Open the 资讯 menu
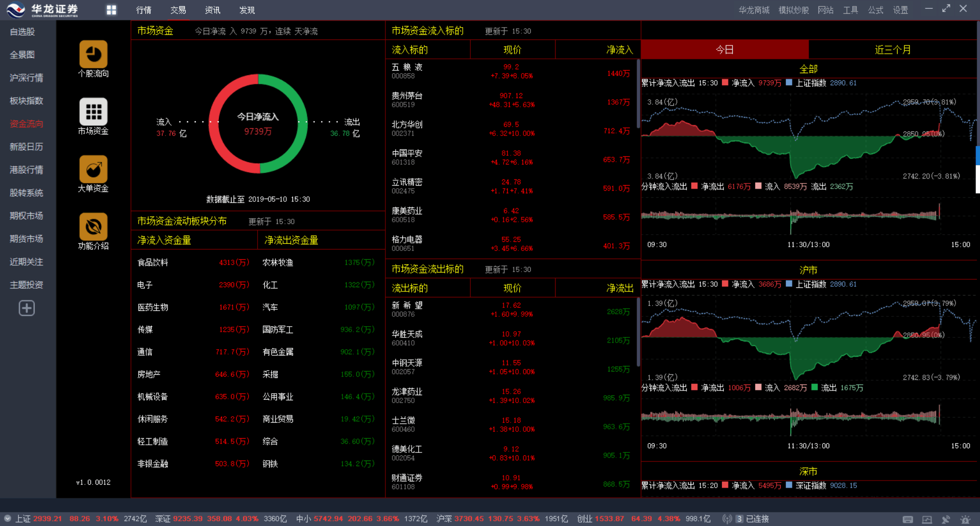This screenshot has width=980, height=526. [x=212, y=10]
